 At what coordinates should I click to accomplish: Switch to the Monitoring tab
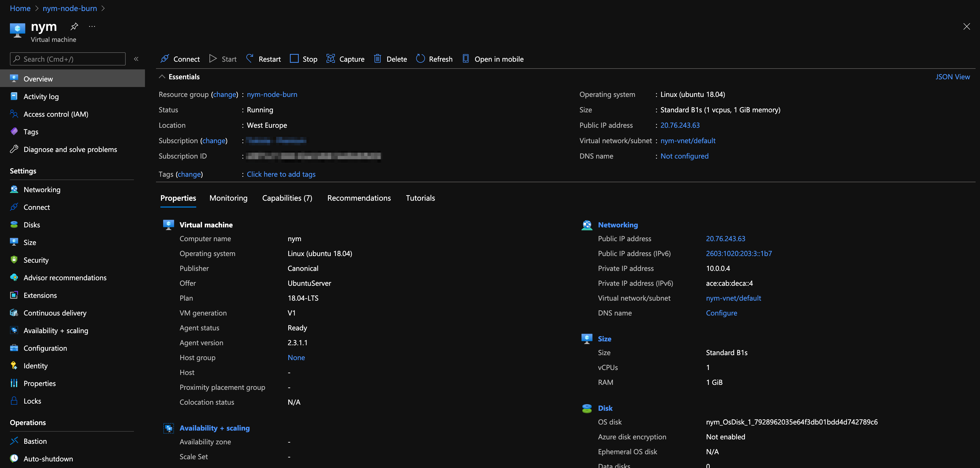tap(228, 198)
